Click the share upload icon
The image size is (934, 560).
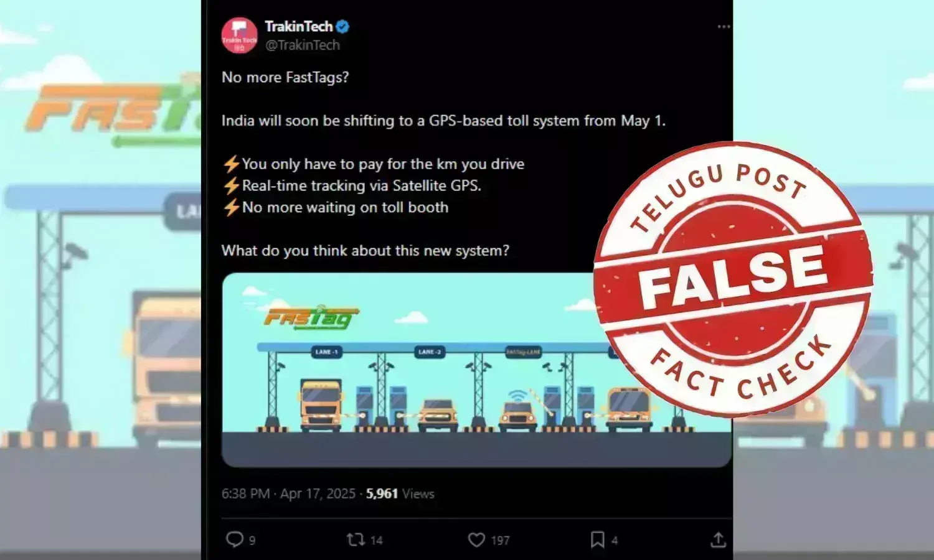[718, 539]
